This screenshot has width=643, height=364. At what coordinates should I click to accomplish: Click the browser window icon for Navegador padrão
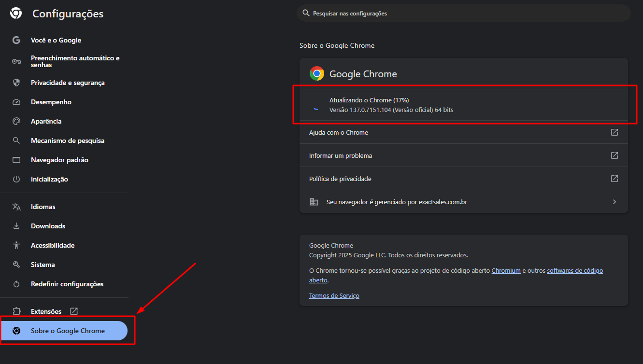click(16, 160)
